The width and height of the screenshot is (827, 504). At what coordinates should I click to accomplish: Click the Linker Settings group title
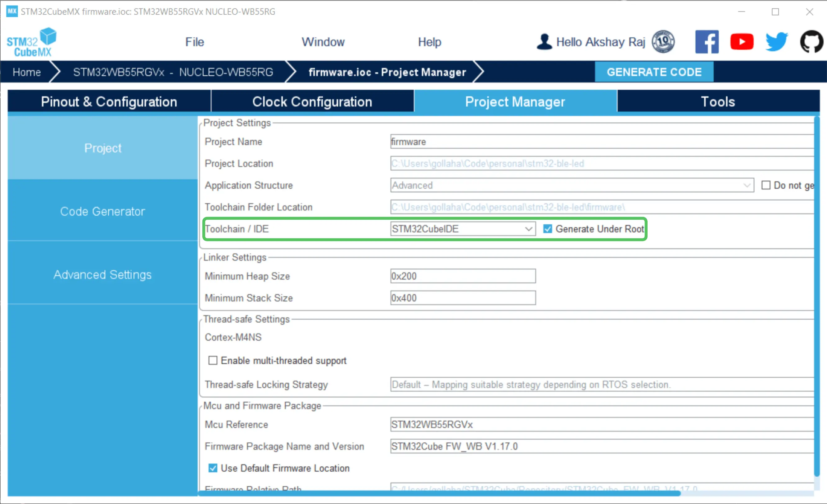point(235,257)
